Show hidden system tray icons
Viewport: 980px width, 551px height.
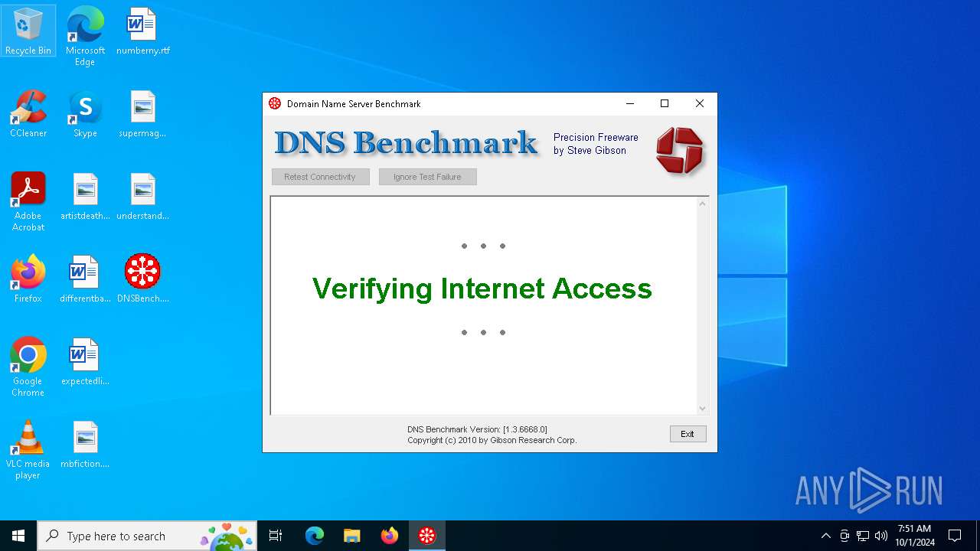pyautogui.click(x=825, y=536)
